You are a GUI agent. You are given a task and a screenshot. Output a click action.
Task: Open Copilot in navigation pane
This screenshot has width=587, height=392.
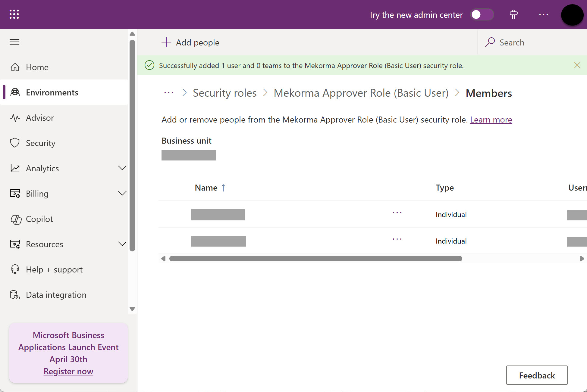39,219
